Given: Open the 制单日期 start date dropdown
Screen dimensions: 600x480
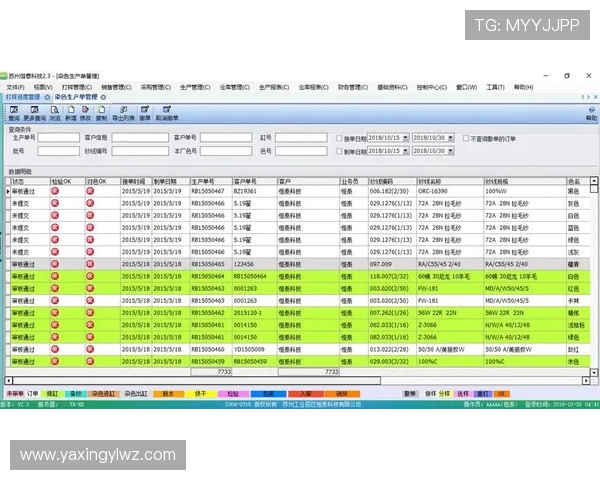Looking at the screenshot, I should point(404,152).
